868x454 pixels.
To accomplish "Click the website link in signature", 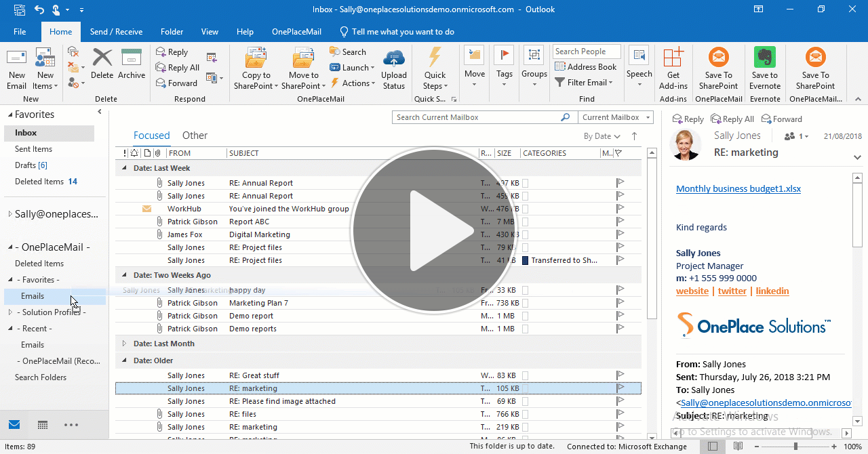I will [x=692, y=291].
